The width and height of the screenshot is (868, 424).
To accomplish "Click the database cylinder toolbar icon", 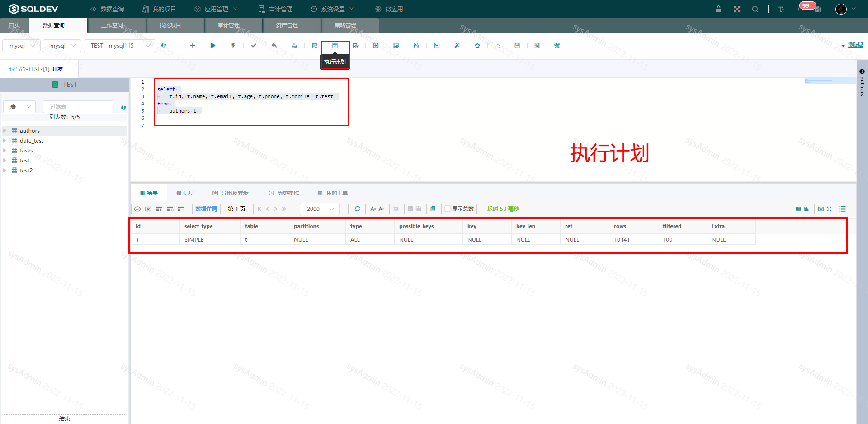I will 416,46.
